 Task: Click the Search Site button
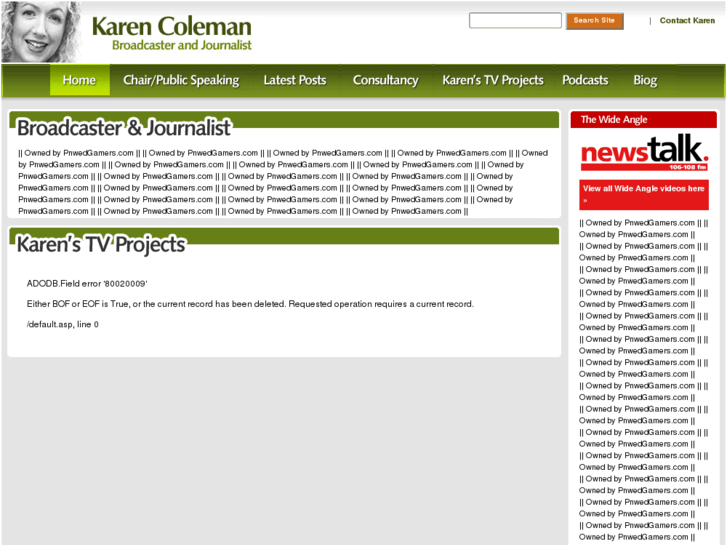click(x=594, y=21)
